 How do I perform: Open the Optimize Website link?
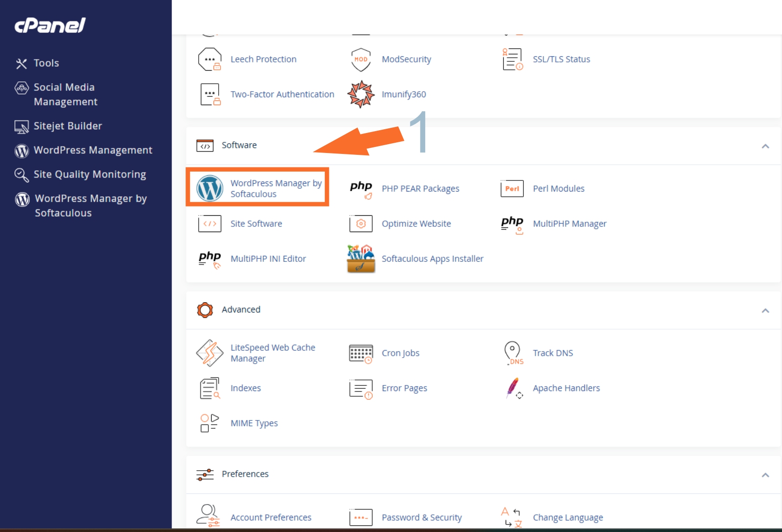416,224
